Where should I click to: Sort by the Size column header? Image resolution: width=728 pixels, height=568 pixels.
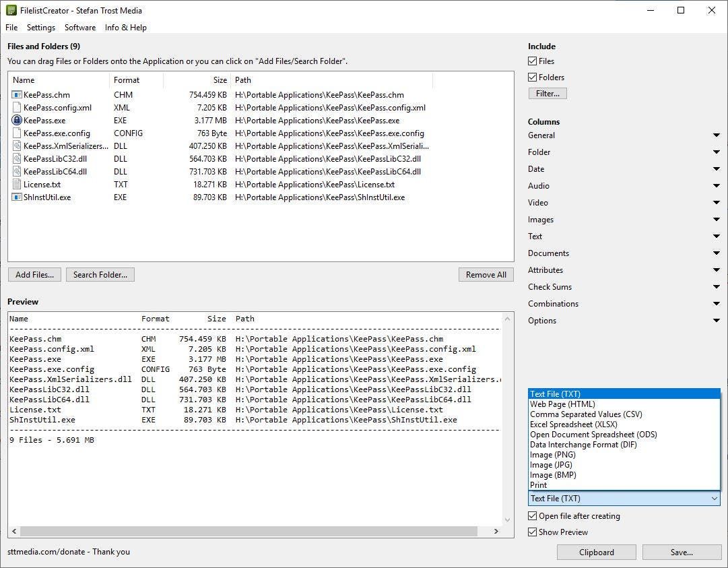pyautogui.click(x=197, y=80)
